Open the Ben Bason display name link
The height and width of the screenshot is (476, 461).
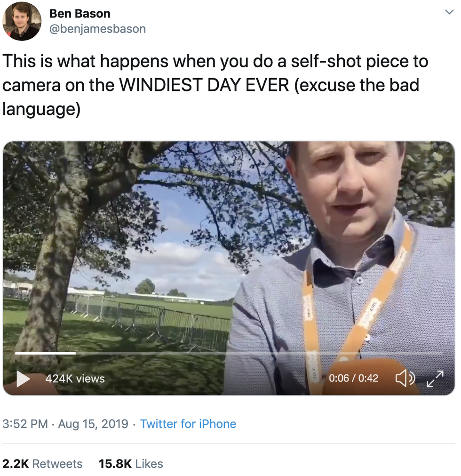point(80,13)
